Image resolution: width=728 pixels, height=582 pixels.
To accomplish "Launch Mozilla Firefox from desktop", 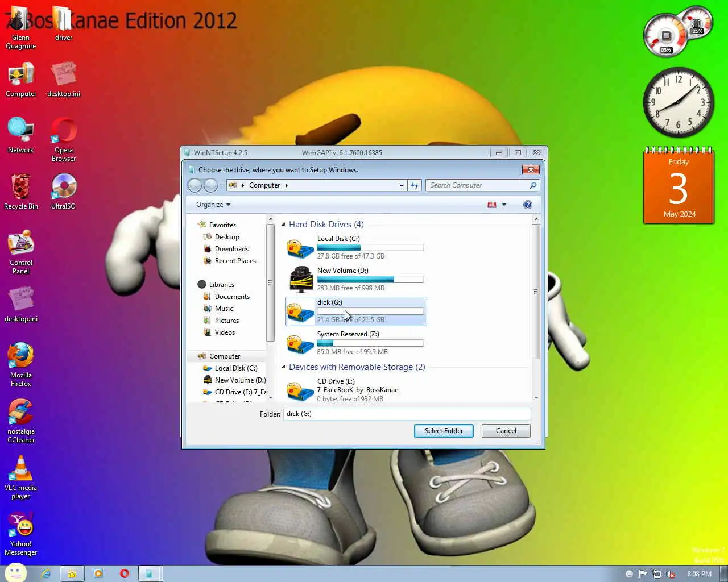I will (x=21, y=364).
